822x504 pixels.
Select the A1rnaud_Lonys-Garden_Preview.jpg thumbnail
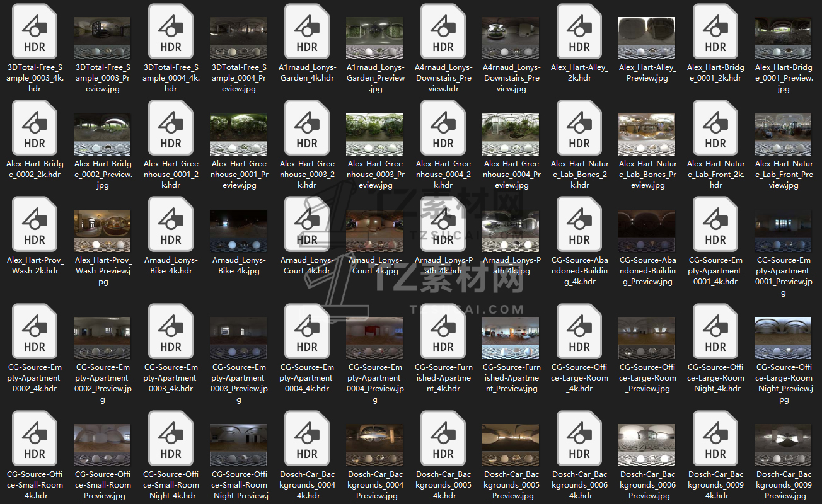click(375, 38)
